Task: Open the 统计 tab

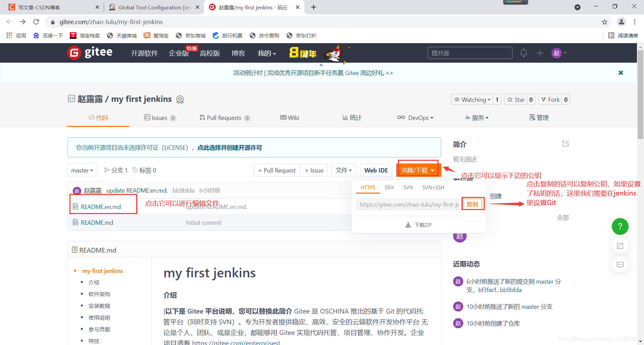Action: [352, 118]
